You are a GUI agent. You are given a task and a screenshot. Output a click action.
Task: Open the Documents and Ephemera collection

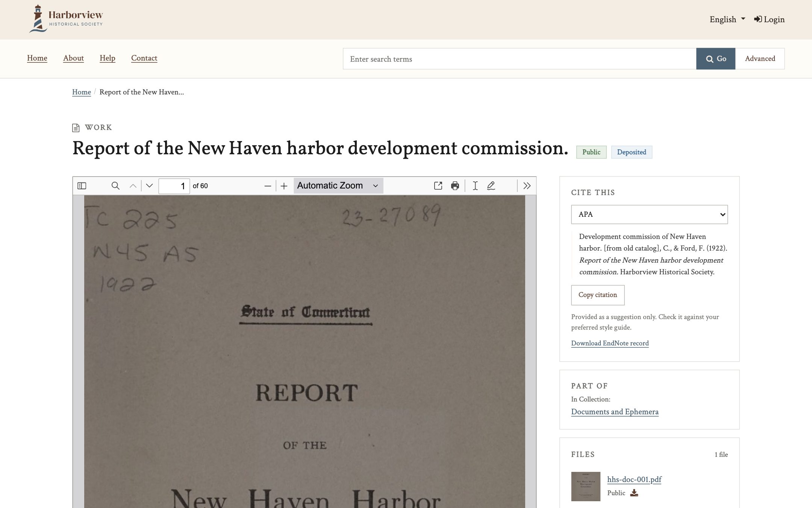tap(615, 412)
